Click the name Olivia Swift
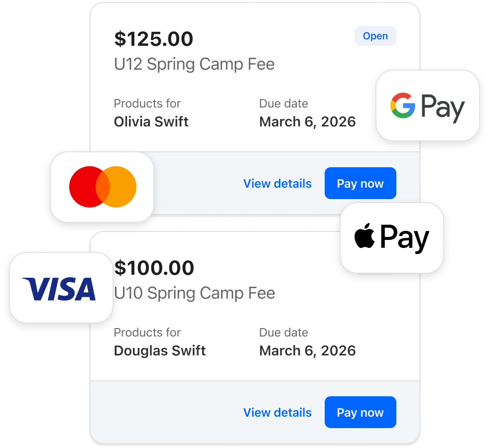Viewport: 489px width, 448px height. [151, 121]
